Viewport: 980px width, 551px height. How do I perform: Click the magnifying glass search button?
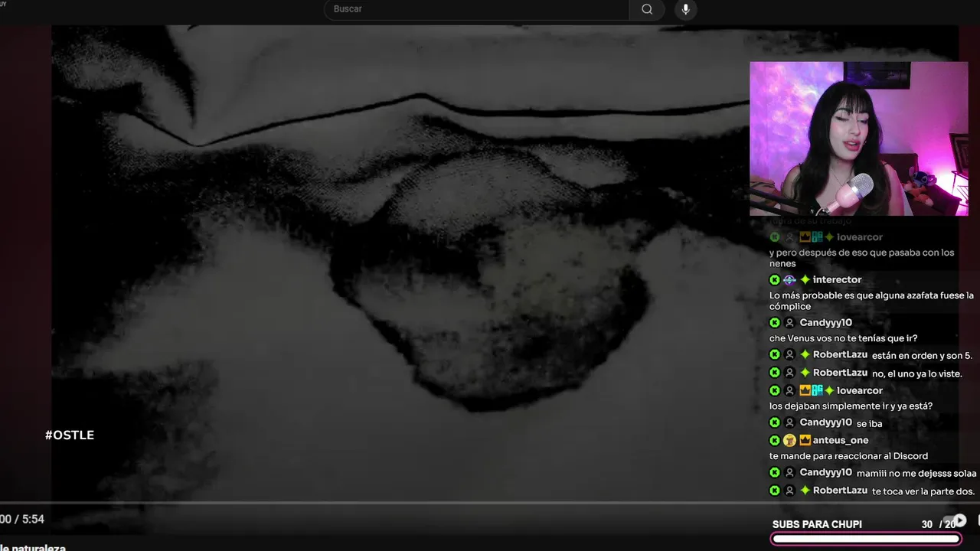coord(647,9)
